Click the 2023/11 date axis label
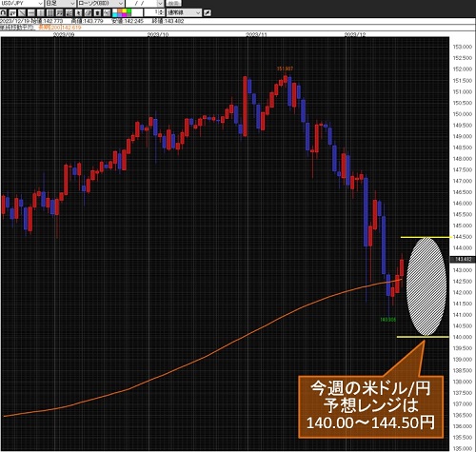This screenshot has width=476, height=452. pos(256,34)
